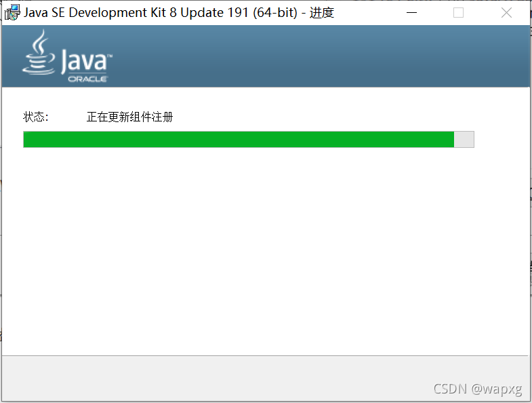
Task: Click the Java coffee cup logo
Action: pos(39,52)
